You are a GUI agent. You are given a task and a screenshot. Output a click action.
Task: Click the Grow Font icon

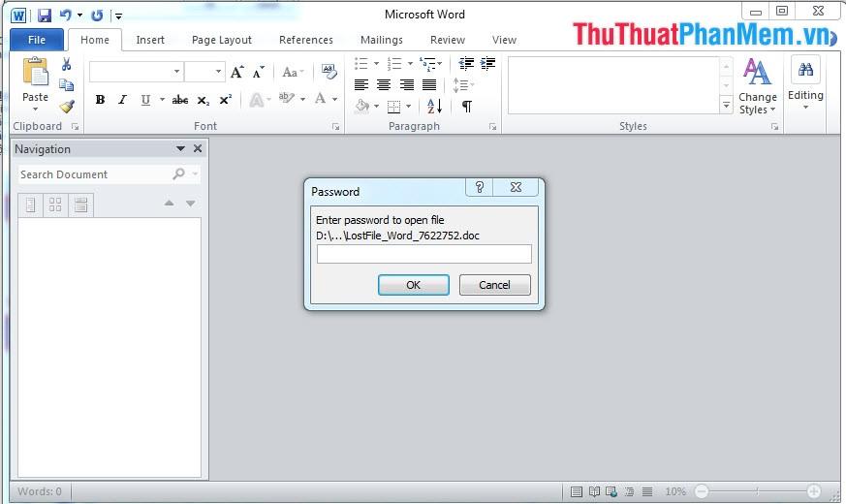click(x=236, y=72)
